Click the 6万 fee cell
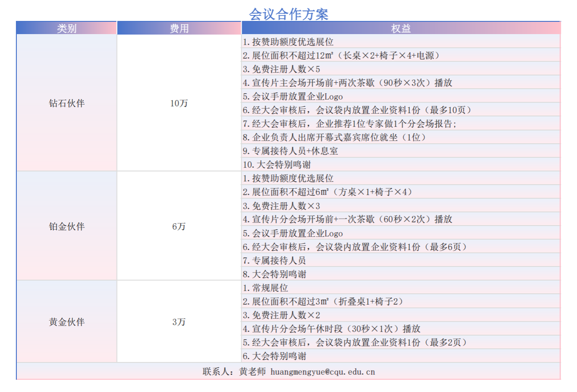Viewport: 577px width, 392px height. pos(179,226)
